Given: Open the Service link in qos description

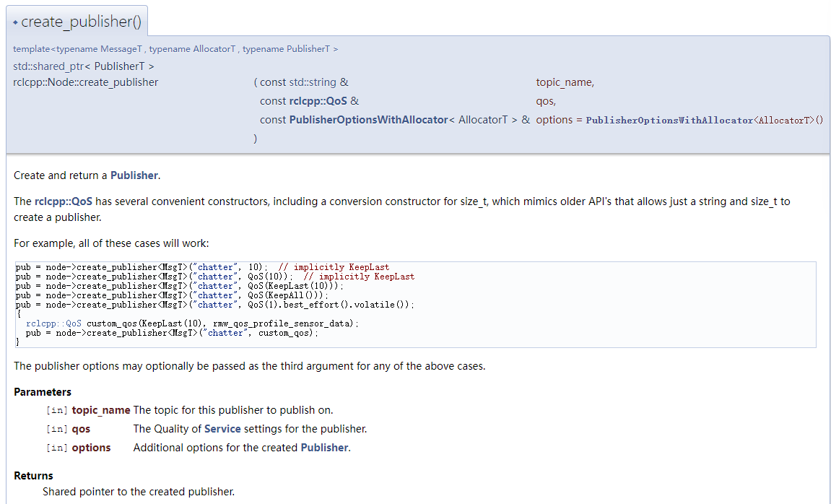Looking at the screenshot, I should point(222,429).
